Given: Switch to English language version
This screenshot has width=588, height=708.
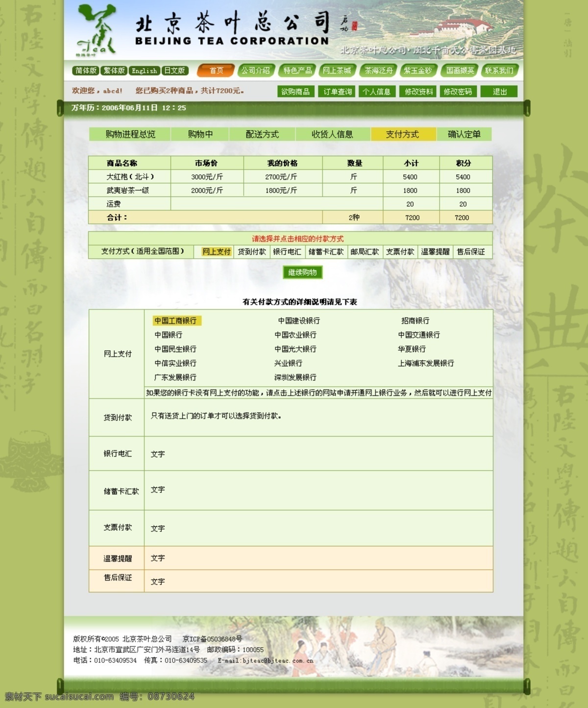Looking at the screenshot, I should [144, 71].
